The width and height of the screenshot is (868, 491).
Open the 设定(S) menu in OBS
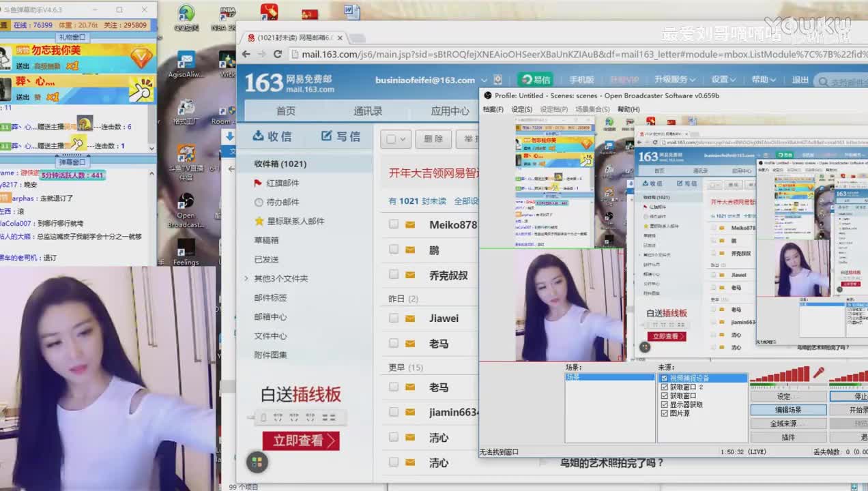click(x=522, y=109)
